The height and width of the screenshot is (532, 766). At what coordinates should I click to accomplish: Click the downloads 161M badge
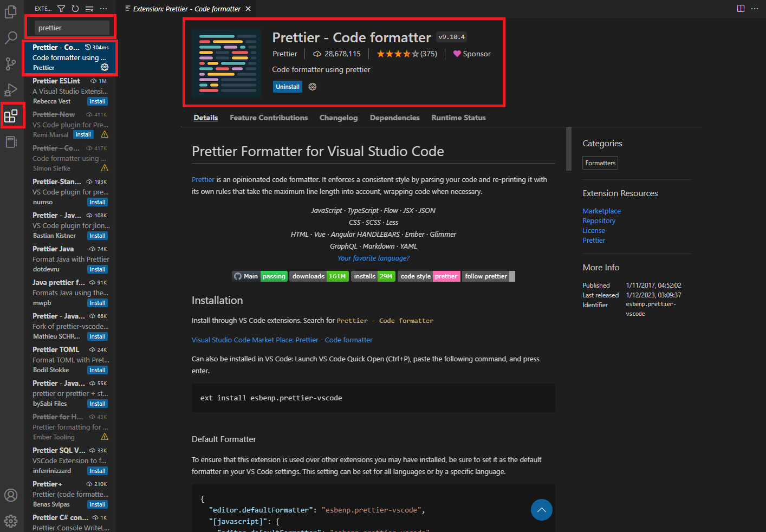pos(319,276)
